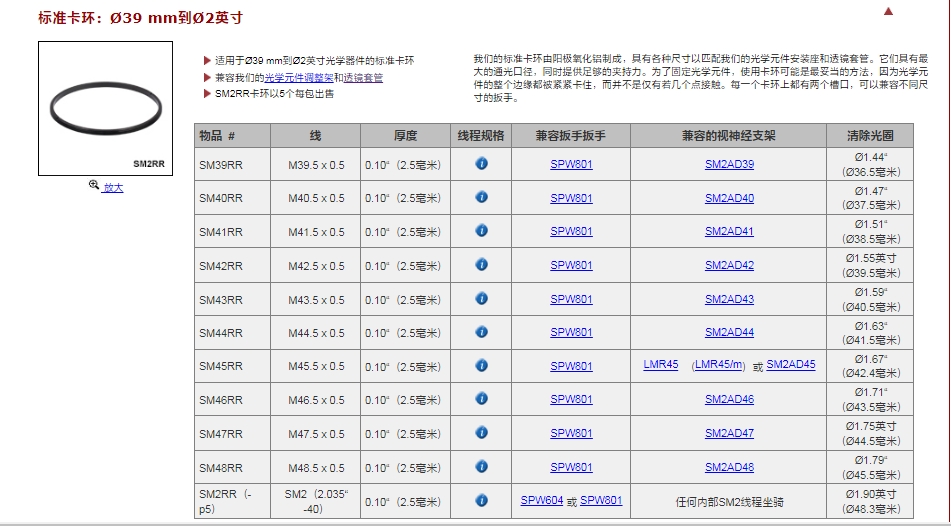Click the 兼容的视神经支架 column header
Image resolution: width=951 pixels, height=526 pixels.
(728, 136)
